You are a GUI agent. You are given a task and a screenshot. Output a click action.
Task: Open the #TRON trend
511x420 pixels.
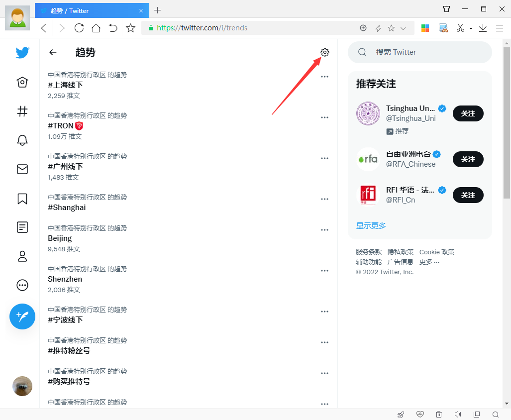[x=66, y=126]
